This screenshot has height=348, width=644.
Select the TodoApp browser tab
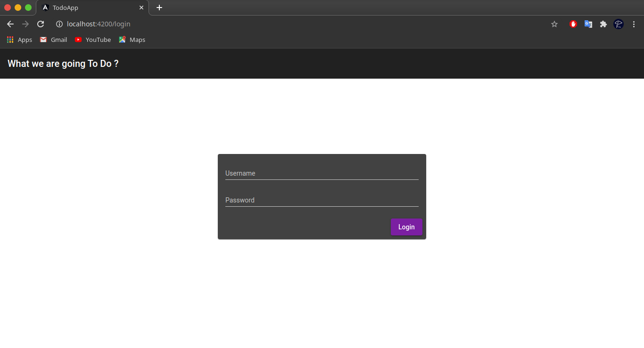tap(92, 8)
